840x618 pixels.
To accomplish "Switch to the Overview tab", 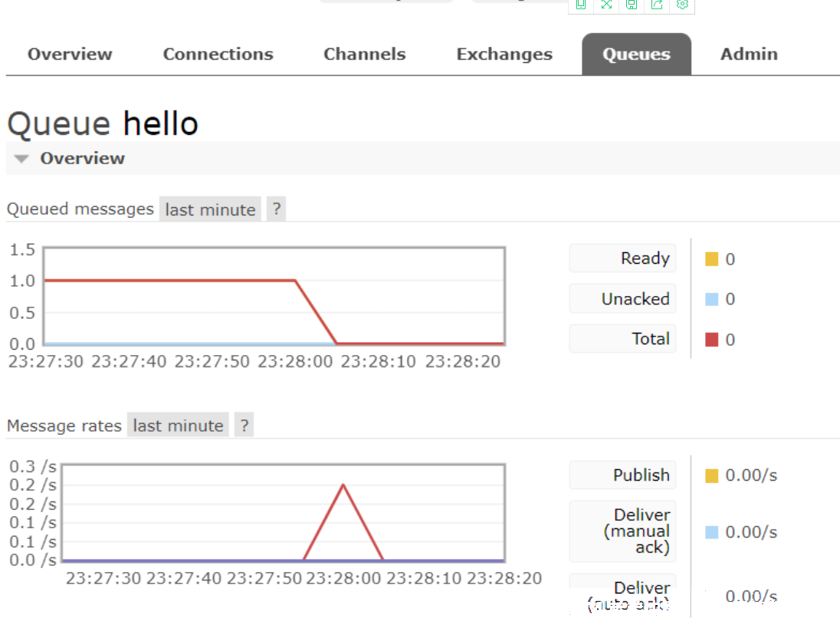I will tap(71, 54).
